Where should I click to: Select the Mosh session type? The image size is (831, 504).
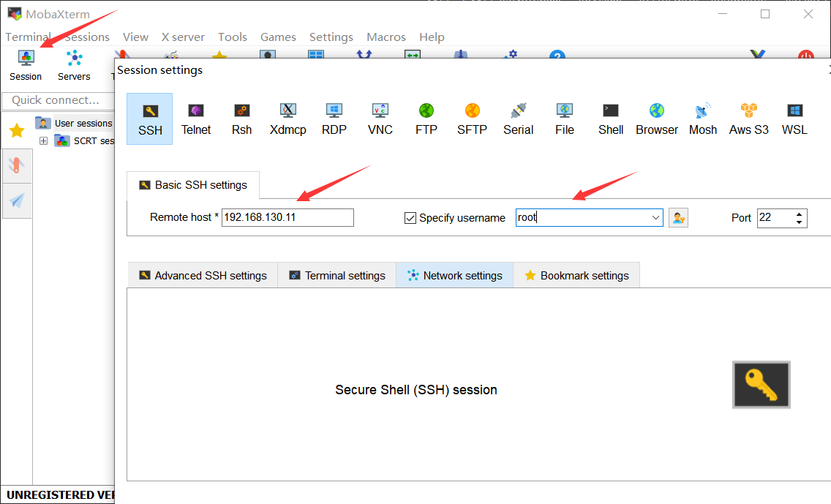pos(703,119)
